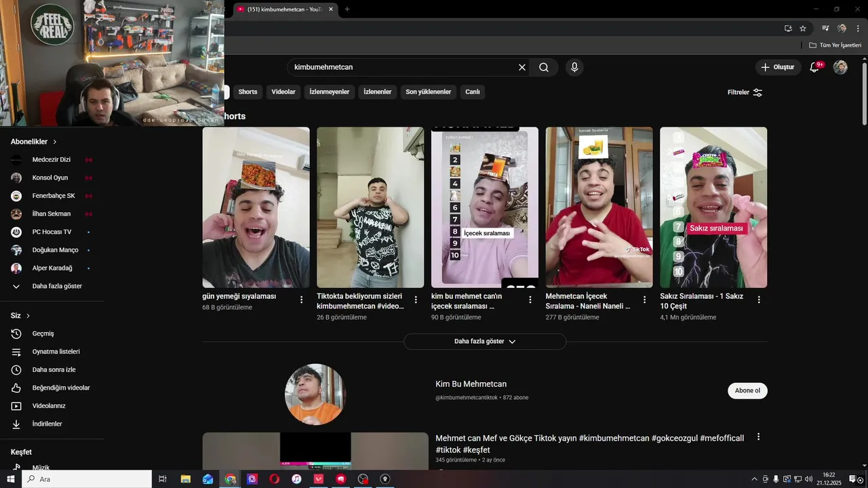Image resolution: width=868 pixels, height=488 pixels.
Task: Bookmark this page with the star icon
Action: 803,28
